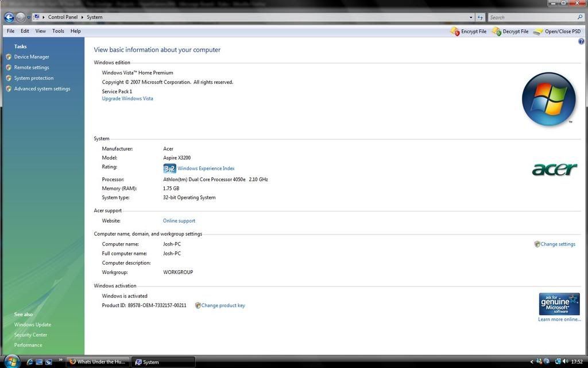
Task: Click the Acer logo
Action: [x=554, y=170]
